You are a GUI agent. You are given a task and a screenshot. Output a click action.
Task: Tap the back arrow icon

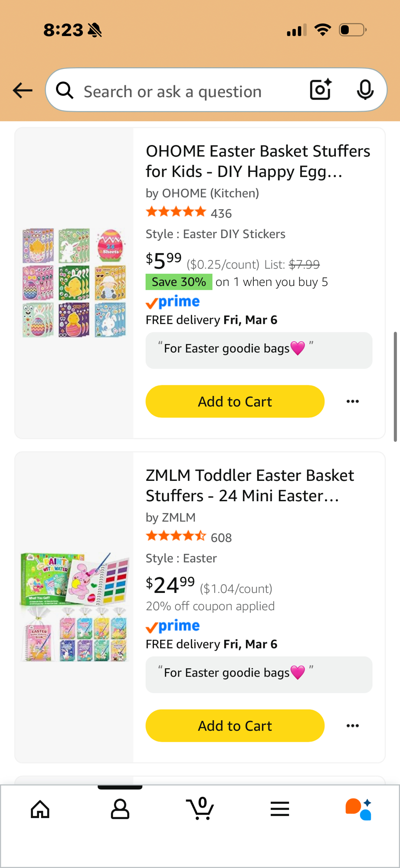click(x=23, y=90)
